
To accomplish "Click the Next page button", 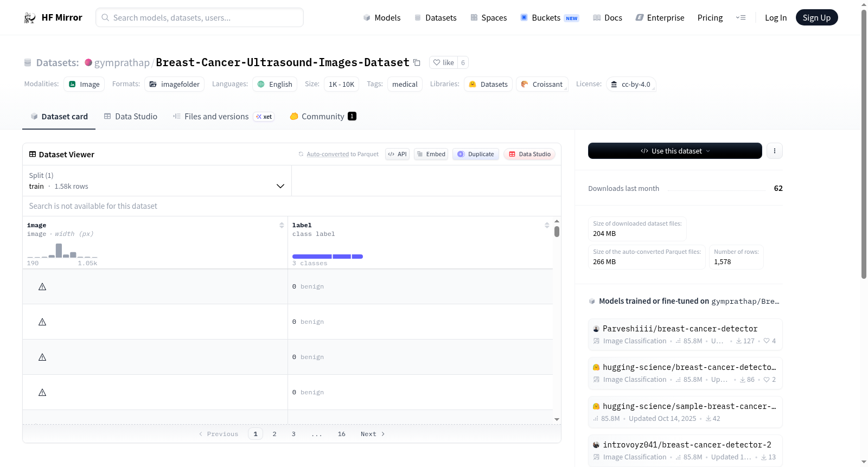I will coord(373,434).
